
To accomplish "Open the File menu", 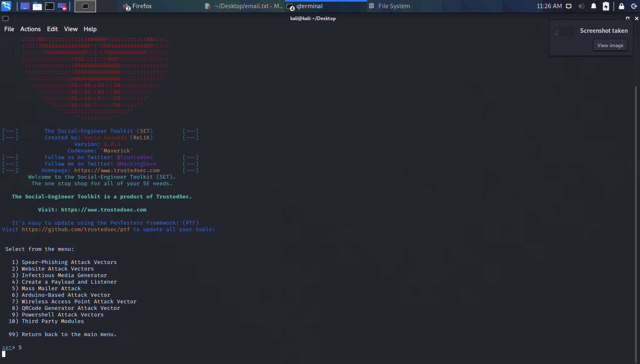I will pos(9,29).
